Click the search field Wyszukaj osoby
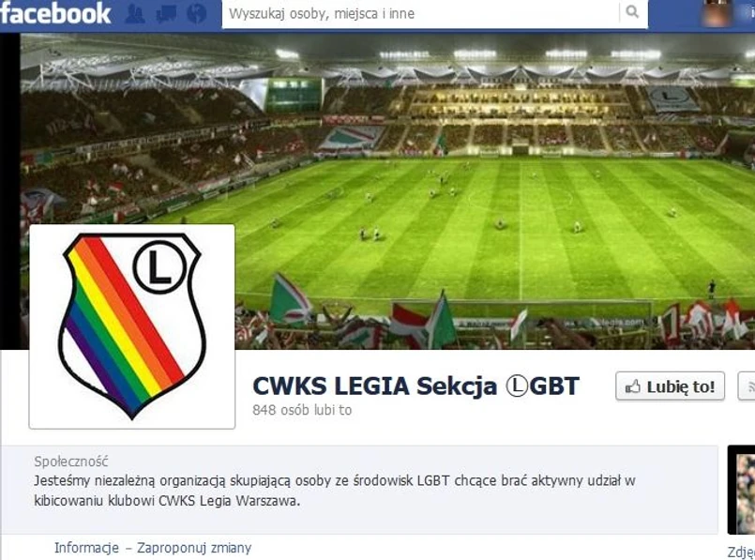This screenshot has height=560, width=755. tap(420, 13)
